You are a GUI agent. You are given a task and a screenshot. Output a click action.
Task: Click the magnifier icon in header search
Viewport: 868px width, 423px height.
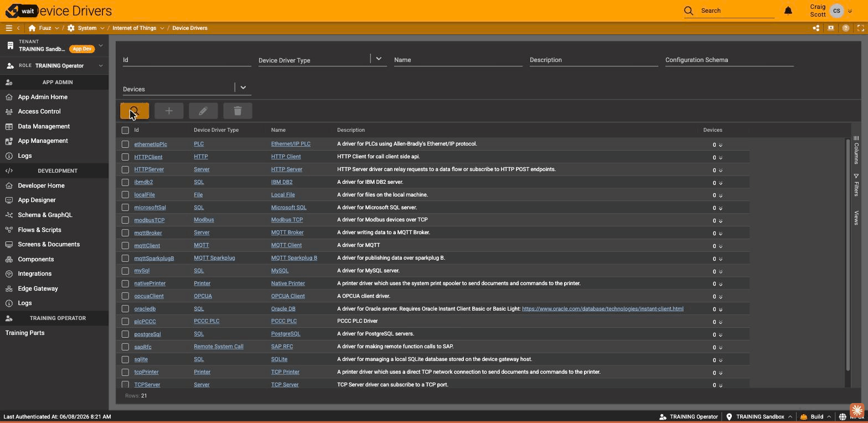coord(689,11)
